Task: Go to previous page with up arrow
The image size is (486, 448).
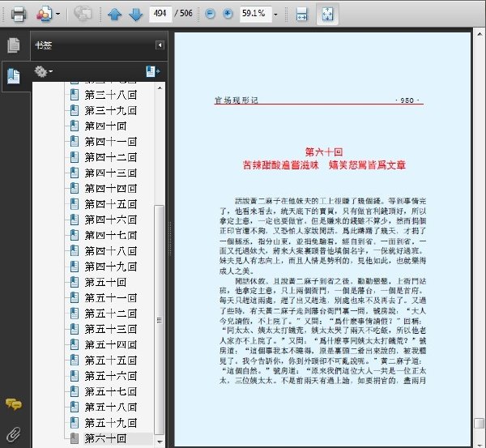Action: coord(114,15)
